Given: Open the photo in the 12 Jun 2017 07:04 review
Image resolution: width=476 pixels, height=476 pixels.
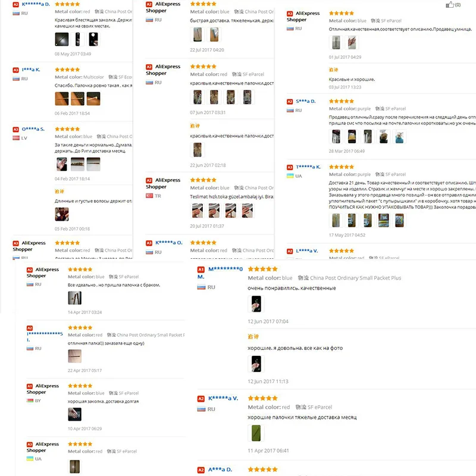Looking at the screenshot, I should pyautogui.click(x=256, y=304).
